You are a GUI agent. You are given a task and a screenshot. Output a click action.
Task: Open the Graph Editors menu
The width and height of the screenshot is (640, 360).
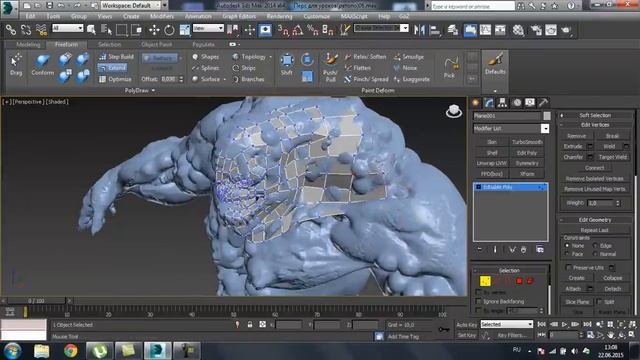(x=239, y=16)
